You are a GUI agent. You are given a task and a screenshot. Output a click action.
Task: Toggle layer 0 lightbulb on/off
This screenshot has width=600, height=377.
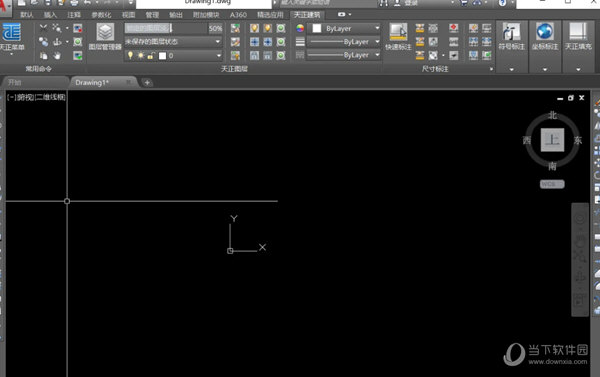tap(130, 55)
